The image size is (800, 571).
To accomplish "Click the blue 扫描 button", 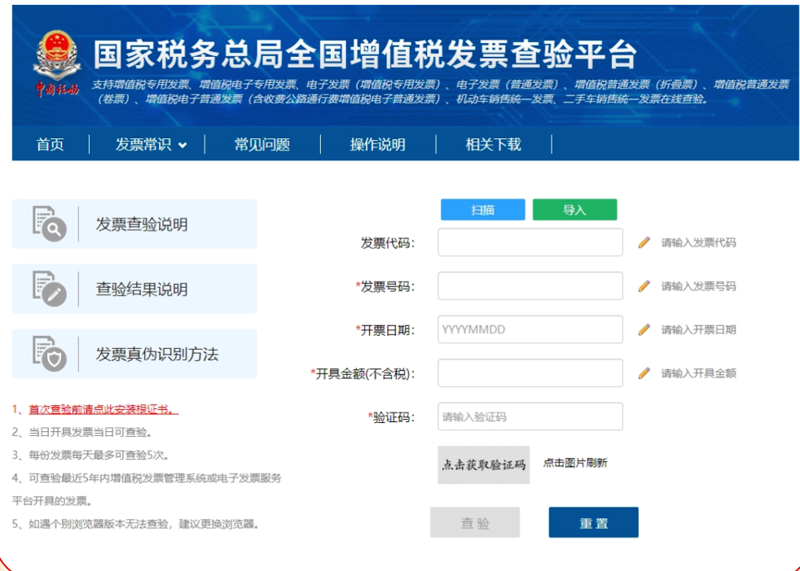I will (483, 210).
